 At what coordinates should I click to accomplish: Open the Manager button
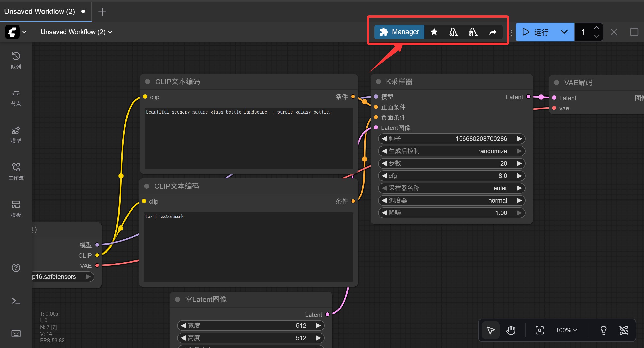coord(399,32)
